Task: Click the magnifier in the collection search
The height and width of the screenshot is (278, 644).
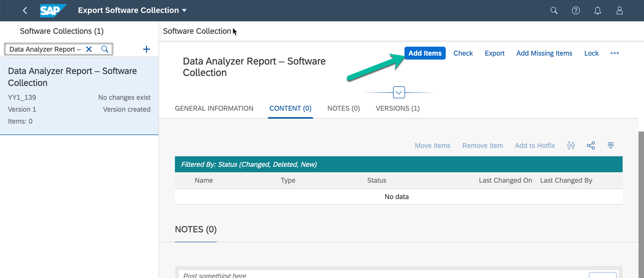Action: click(x=105, y=49)
